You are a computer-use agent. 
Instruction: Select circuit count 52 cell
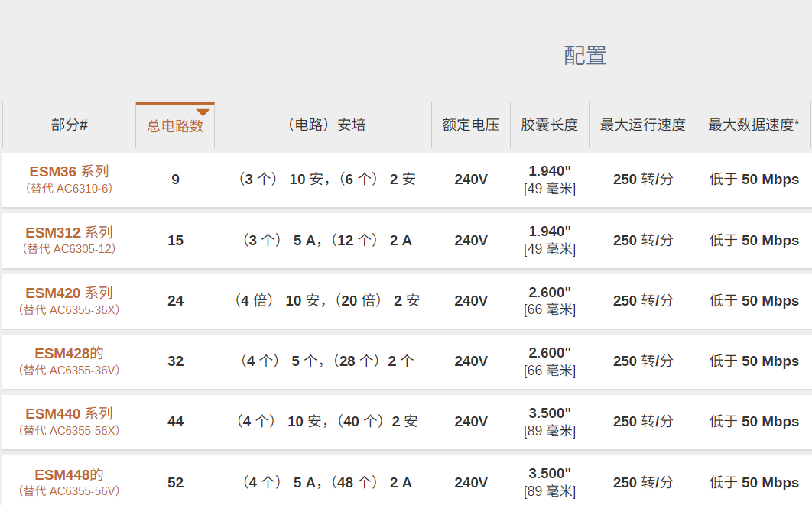point(176,483)
